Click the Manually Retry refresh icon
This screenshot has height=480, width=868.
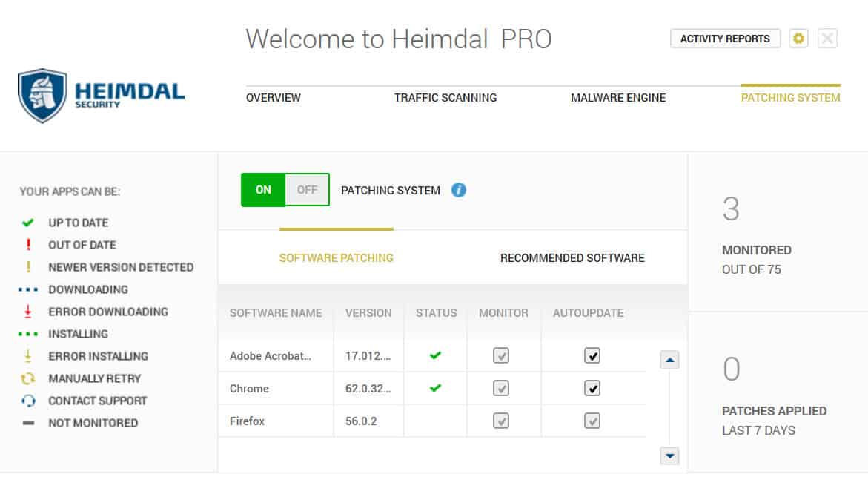(28, 378)
